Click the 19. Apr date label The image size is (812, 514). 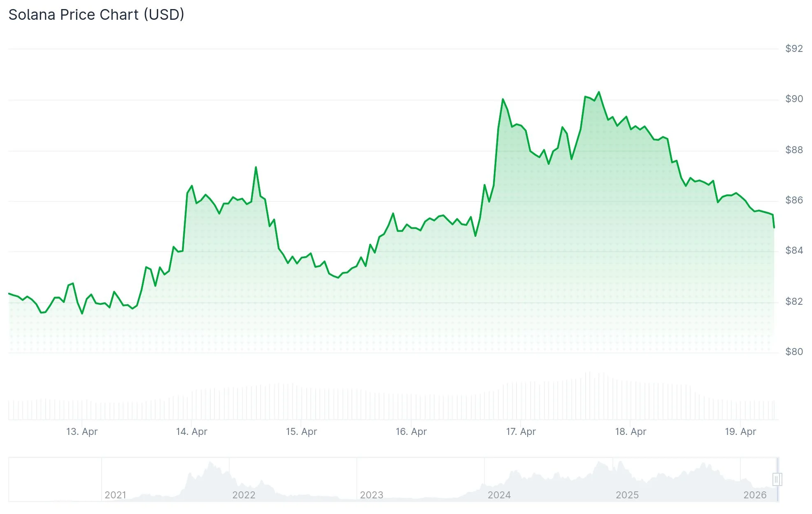740,432
